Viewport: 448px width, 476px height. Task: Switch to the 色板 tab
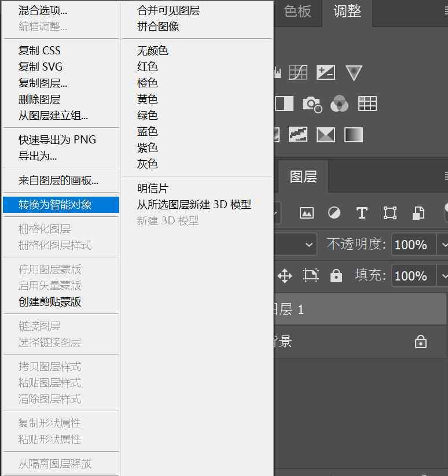(x=298, y=12)
